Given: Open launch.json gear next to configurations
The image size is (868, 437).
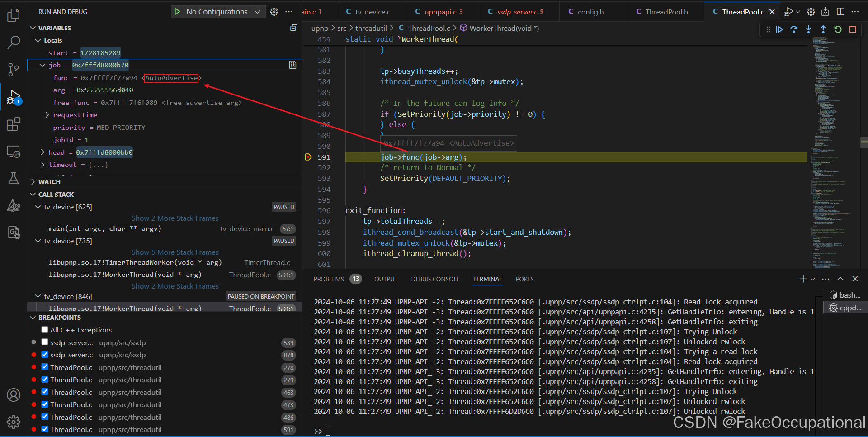Looking at the screenshot, I should [x=274, y=12].
